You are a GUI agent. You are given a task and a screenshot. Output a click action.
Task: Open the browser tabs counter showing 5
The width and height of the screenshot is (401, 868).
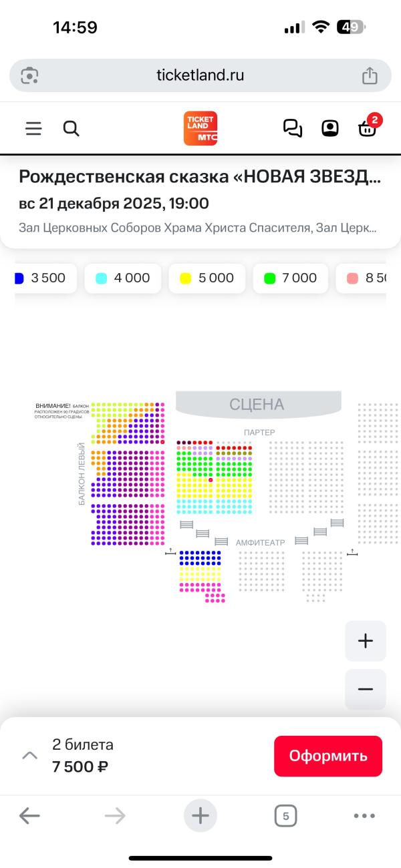(285, 815)
